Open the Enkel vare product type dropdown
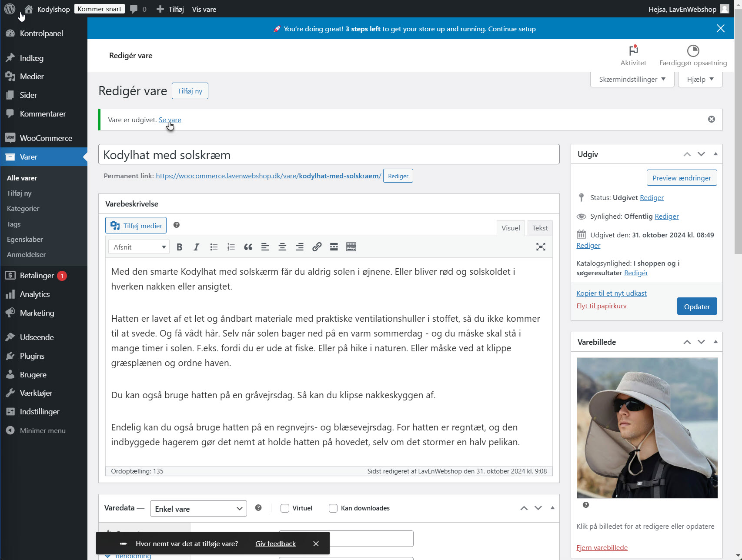Image resolution: width=742 pixels, height=560 pixels. click(x=198, y=508)
